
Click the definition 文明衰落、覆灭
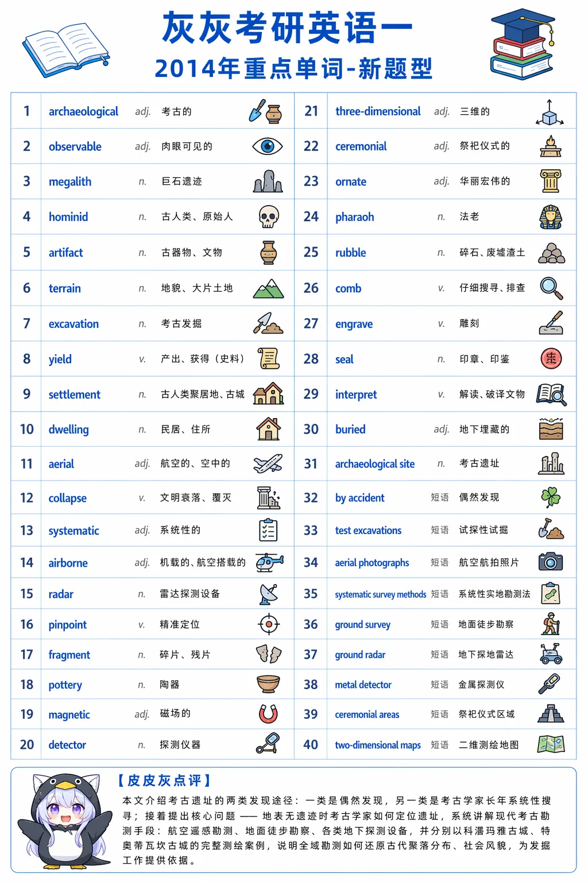196,497
